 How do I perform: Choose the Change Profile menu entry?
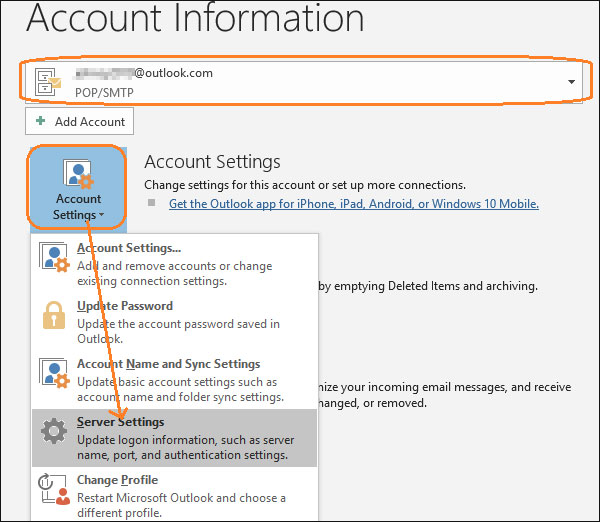[174, 495]
